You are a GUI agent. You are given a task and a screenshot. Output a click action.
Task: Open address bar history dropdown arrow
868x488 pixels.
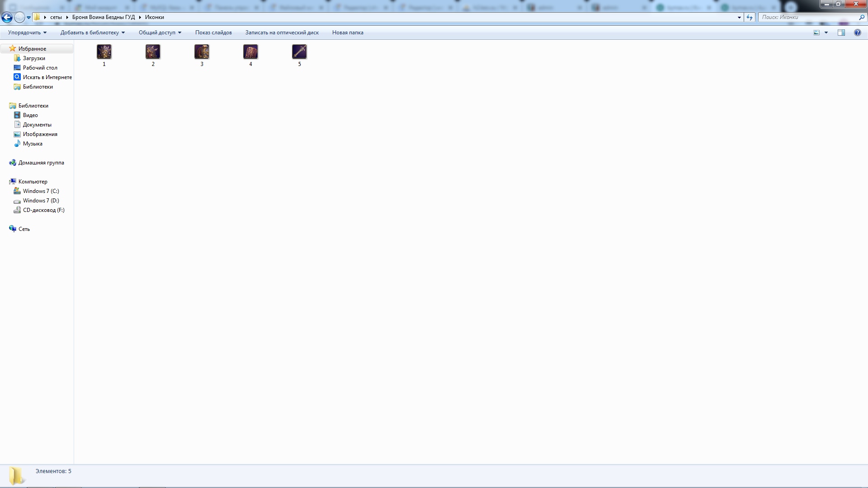[x=739, y=17]
